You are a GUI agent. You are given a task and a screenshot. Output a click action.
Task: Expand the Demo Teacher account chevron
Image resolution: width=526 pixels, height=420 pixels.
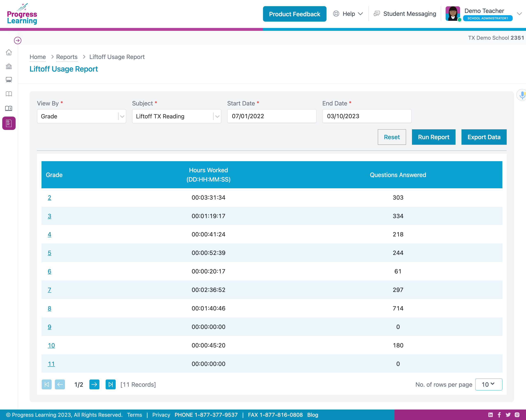[519, 14]
